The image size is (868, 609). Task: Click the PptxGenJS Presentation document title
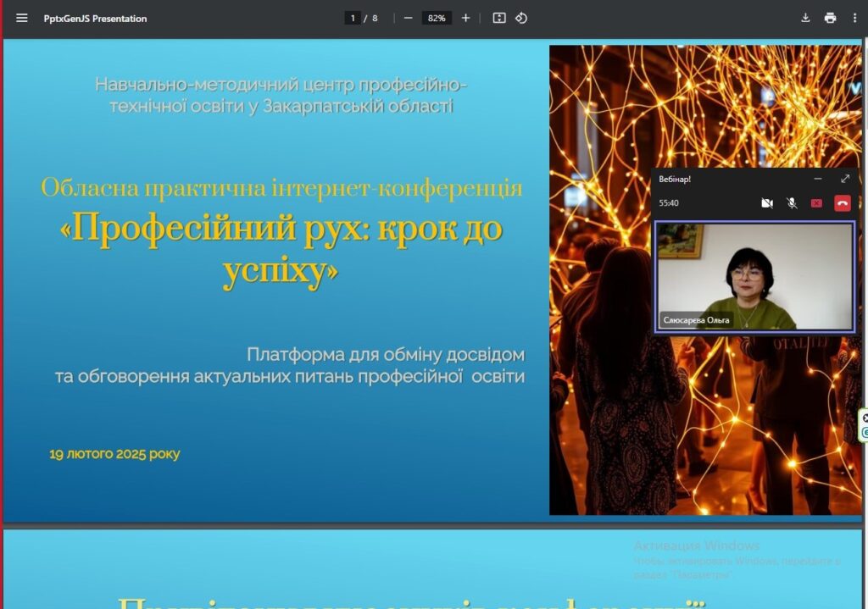95,18
